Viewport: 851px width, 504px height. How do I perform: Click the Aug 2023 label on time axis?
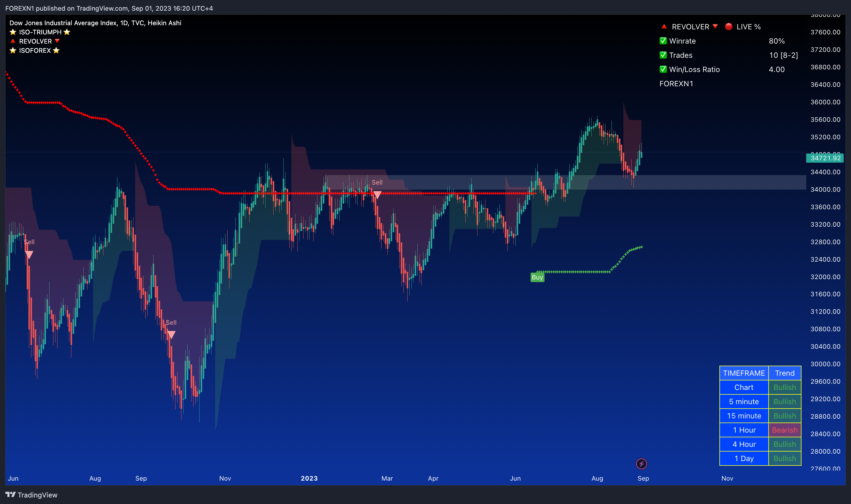click(x=597, y=478)
